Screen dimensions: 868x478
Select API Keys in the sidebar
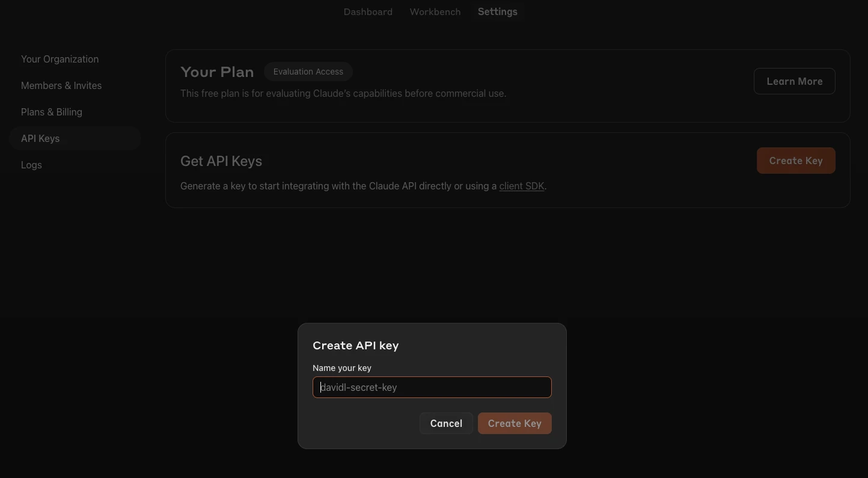point(40,138)
